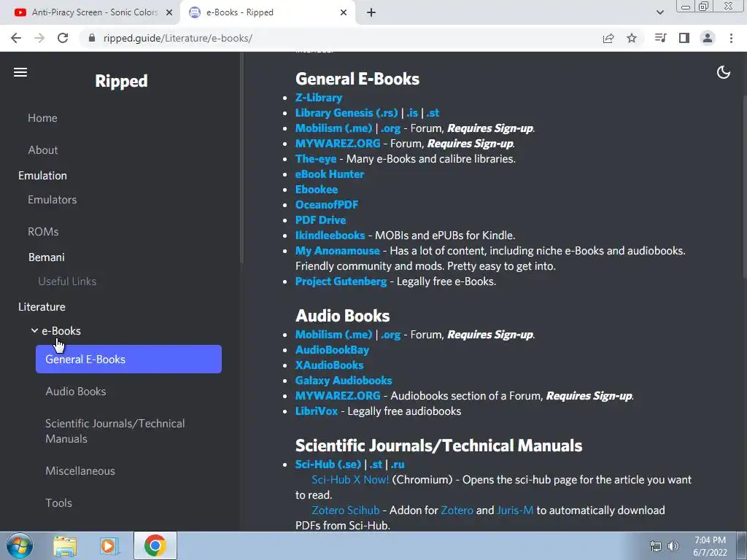Open the Chrome three-dot menu
Viewport: 747px width, 560px height.
(731, 38)
